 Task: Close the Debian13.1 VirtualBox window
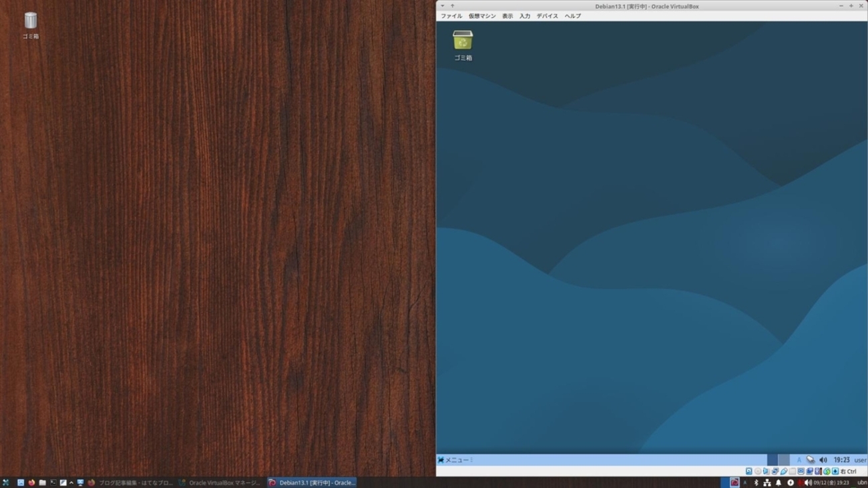coord(861,6)
